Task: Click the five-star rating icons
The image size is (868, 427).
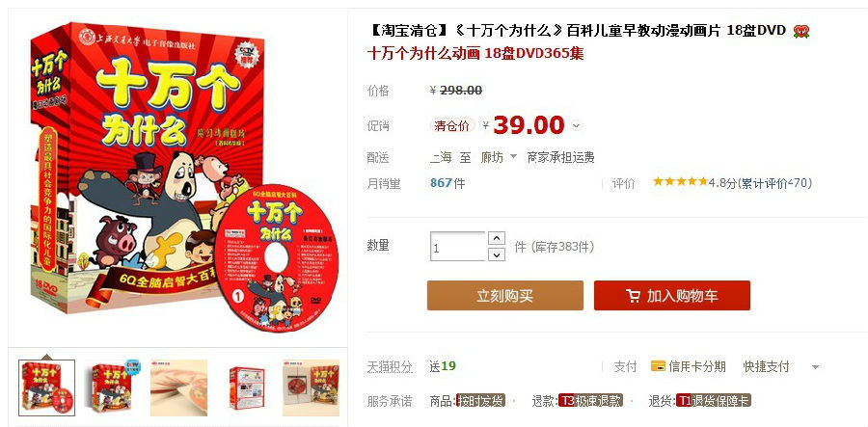Action: [x=680, y=181]
